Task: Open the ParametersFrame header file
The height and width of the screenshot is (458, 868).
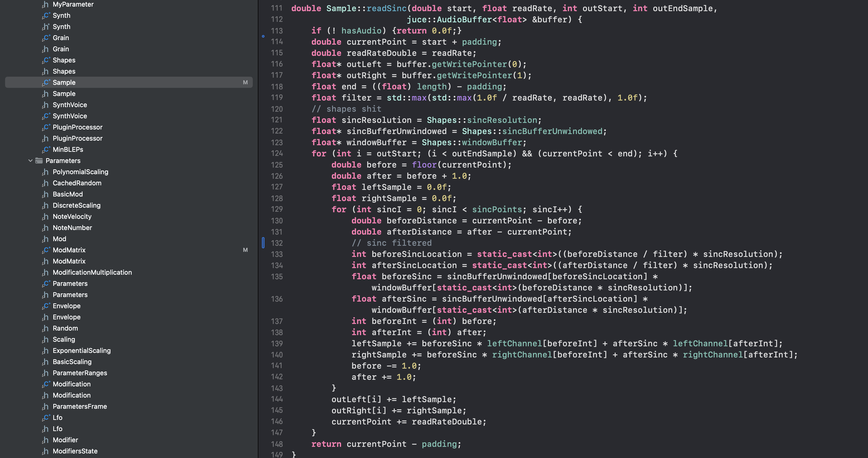Action: pyautogui.click(x=79, y=406)
